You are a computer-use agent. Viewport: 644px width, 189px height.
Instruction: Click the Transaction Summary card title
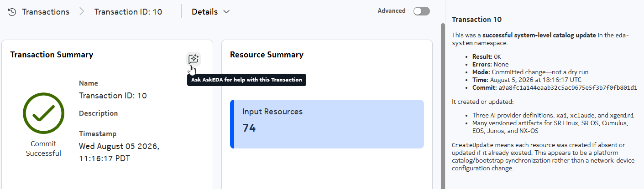click(x=52, y=55)
